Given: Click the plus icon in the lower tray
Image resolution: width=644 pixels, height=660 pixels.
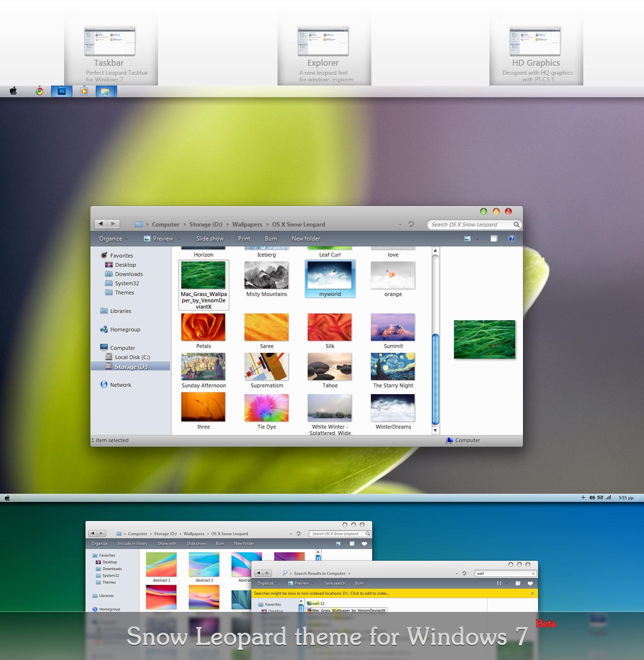Looking at the screenshot, I should click(x=583, y=498).
